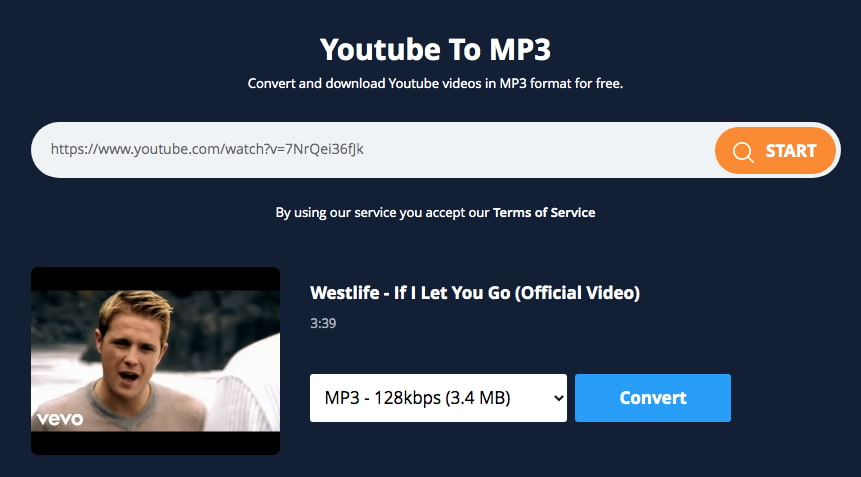This screenshot has height=477, width=861.
Task: Open the MP3 128kbps format dropdown
Action: 438,398
